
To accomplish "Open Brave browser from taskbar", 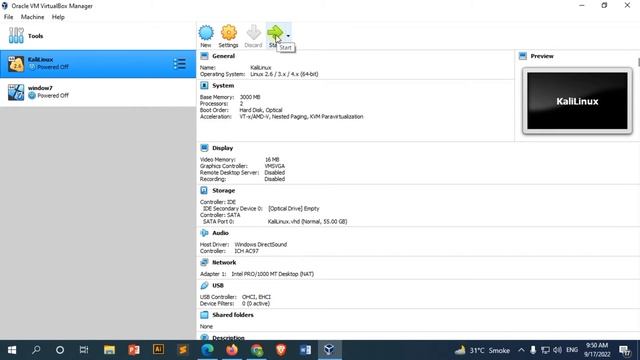I will click(281, 350).
